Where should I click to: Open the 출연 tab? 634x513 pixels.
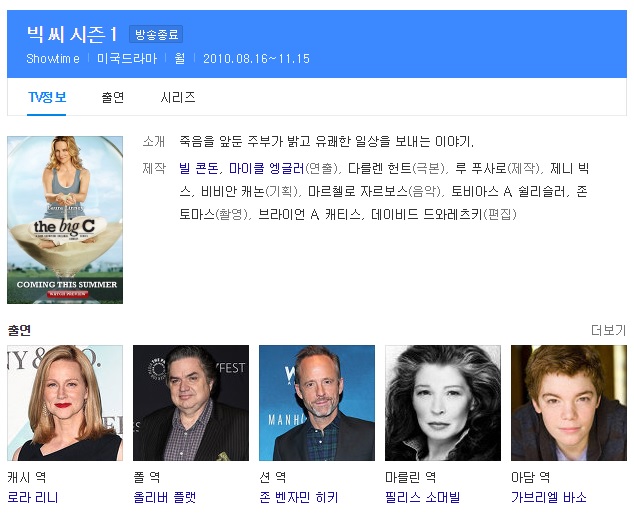click(113, 97)
